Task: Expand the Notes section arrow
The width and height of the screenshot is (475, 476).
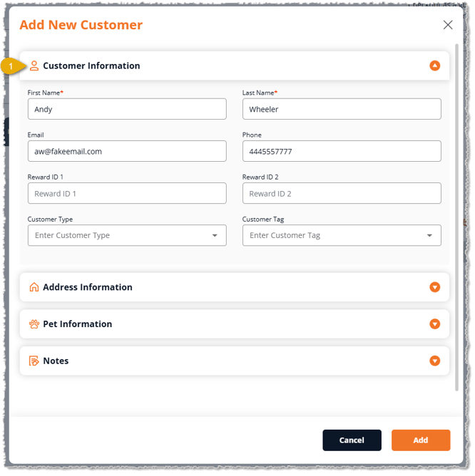Action: click(435, 361)
